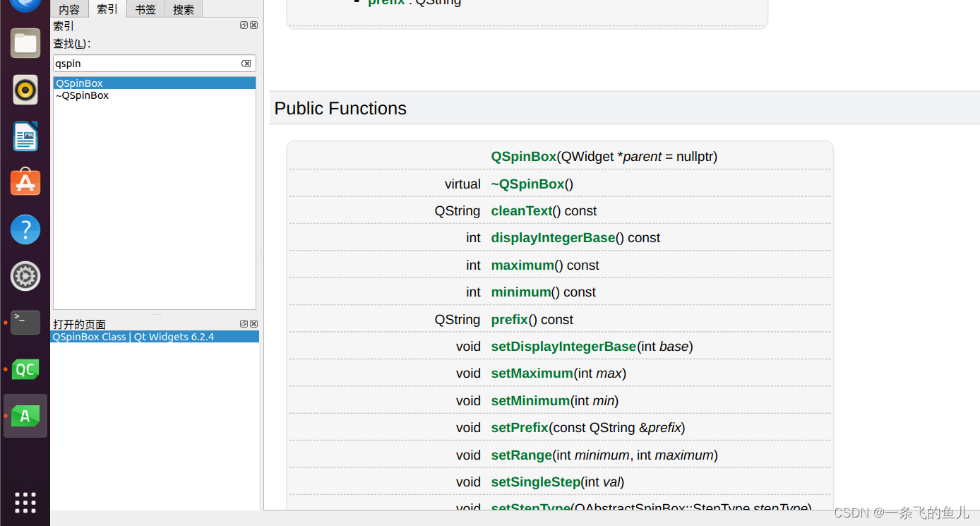980x526 pixels.
Task: Click the Public Functions section heading
Action: click(340, 108)
